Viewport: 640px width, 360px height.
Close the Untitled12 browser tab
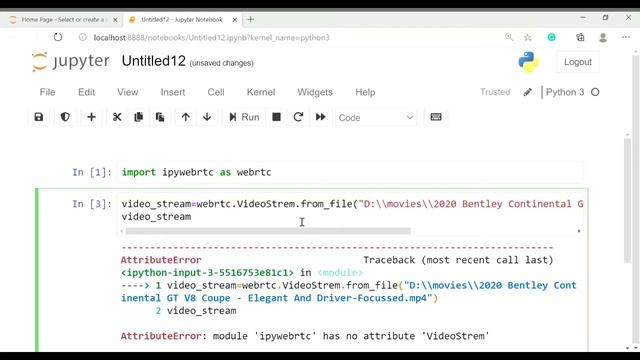pos(235,20)
